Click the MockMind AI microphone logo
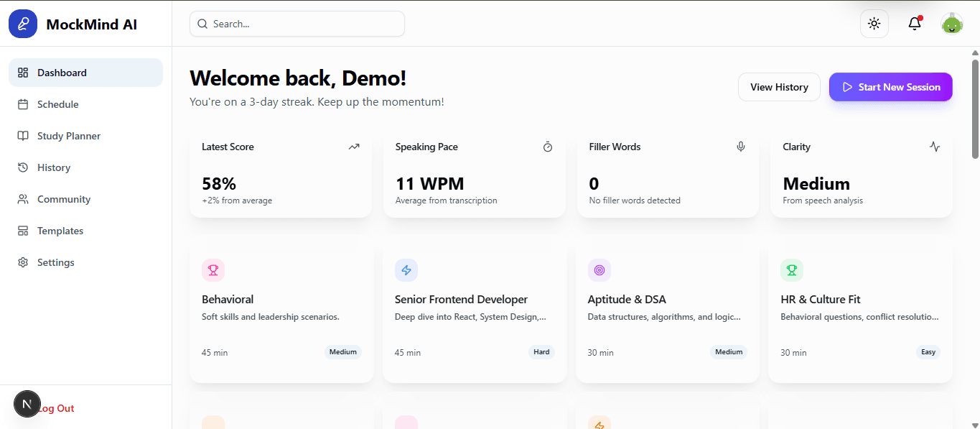Screen dimensions: 980x429 click(23, 24)
